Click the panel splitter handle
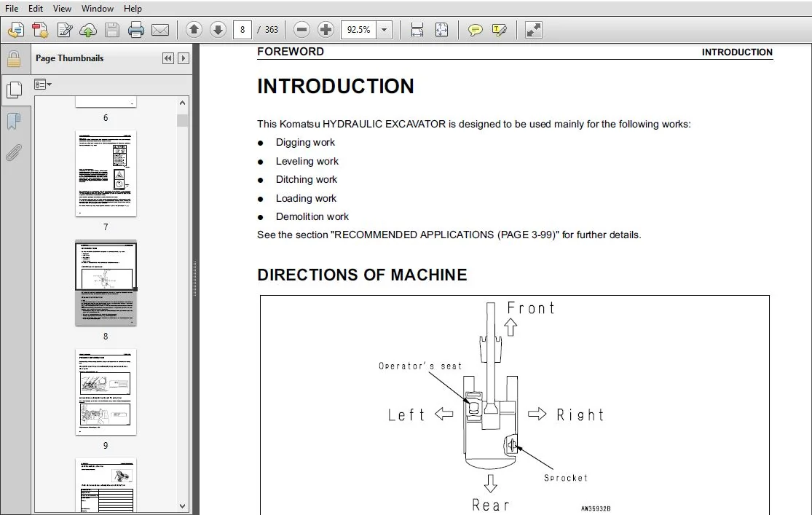Screen dimensions: 812x515 pyautogui.click(x=195, y=279)
